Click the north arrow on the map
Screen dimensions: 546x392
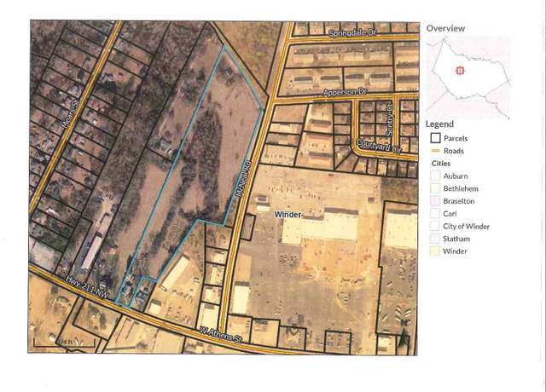tap(404, 333)
